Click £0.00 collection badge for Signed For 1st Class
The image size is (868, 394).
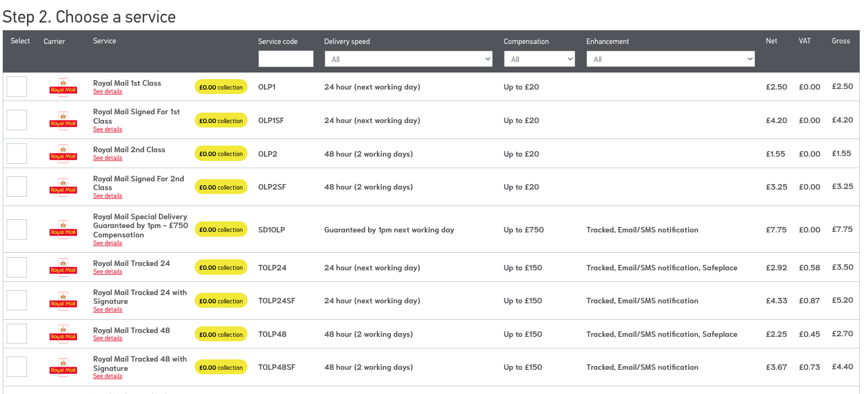click(x=221, y=120)
